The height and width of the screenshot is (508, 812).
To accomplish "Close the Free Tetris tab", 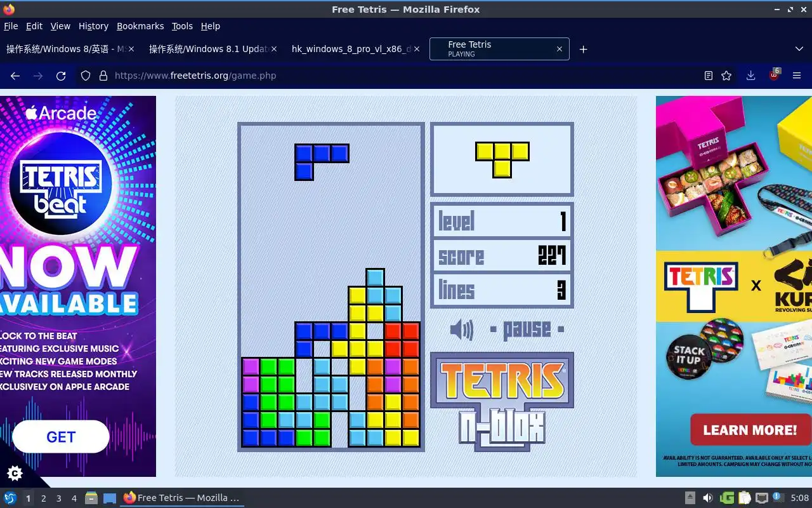I will coord(559,49).
